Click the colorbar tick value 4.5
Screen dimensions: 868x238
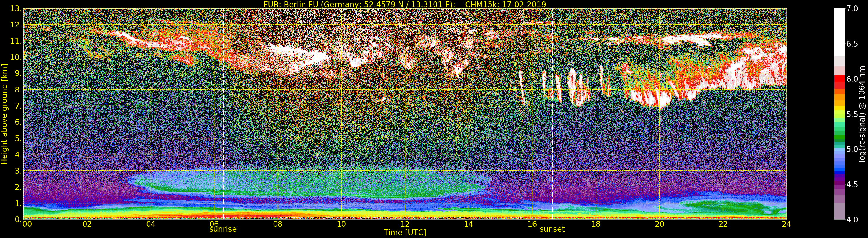pos(852,185)
